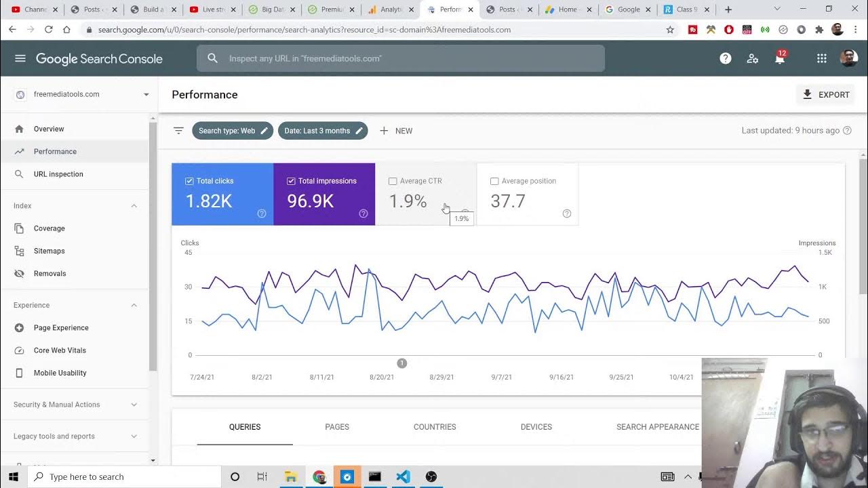Image resolution: width=868 pixels, height=488 pixels.
Task: Click the URL inspection search field
Action: (x=407, y=58)
